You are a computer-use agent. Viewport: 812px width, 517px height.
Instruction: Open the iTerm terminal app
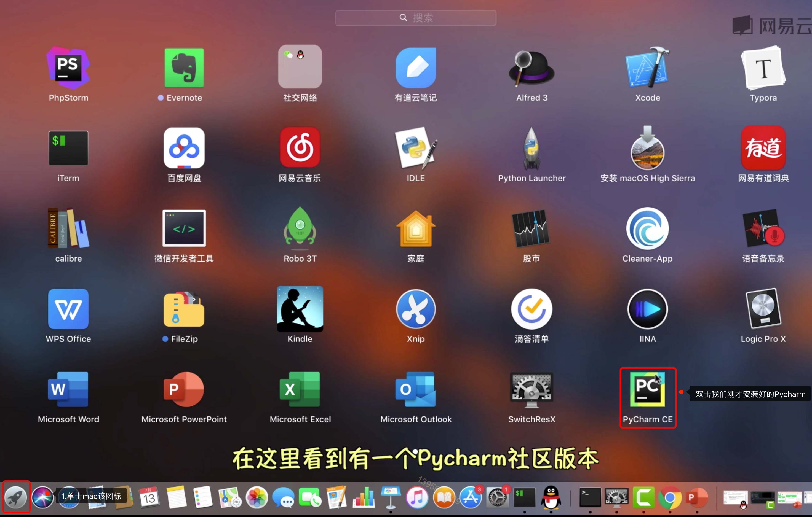coord(68,148)
